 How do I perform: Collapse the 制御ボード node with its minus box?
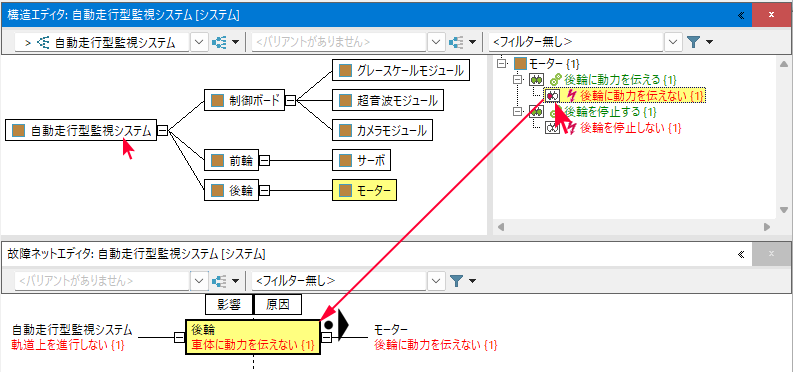point(291,101)
